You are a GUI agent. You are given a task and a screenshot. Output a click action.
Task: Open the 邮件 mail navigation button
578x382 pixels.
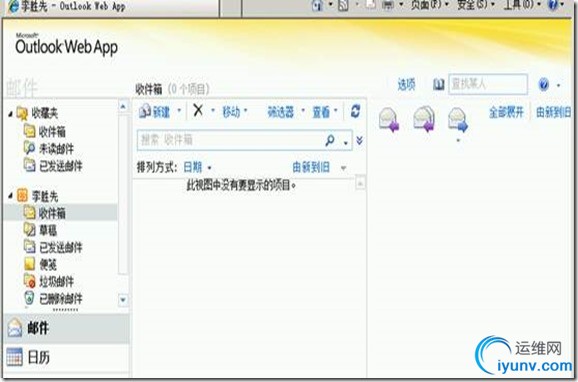tap(66, 328)
